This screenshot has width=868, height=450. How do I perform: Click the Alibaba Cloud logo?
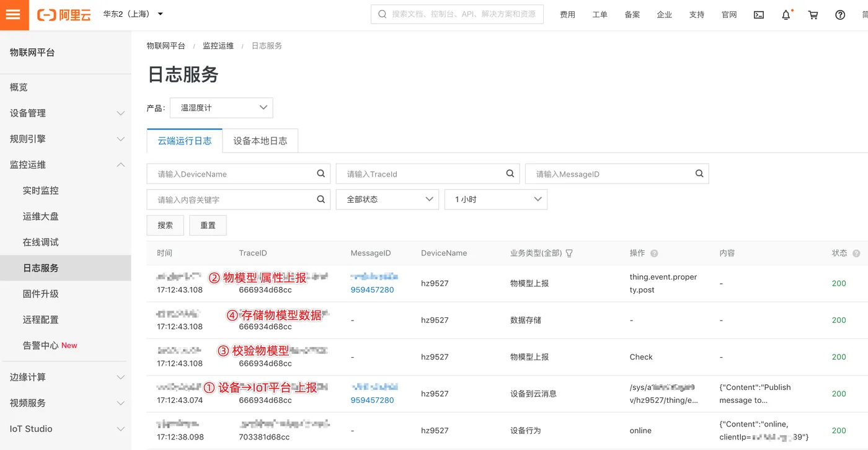tap(64, 14)
